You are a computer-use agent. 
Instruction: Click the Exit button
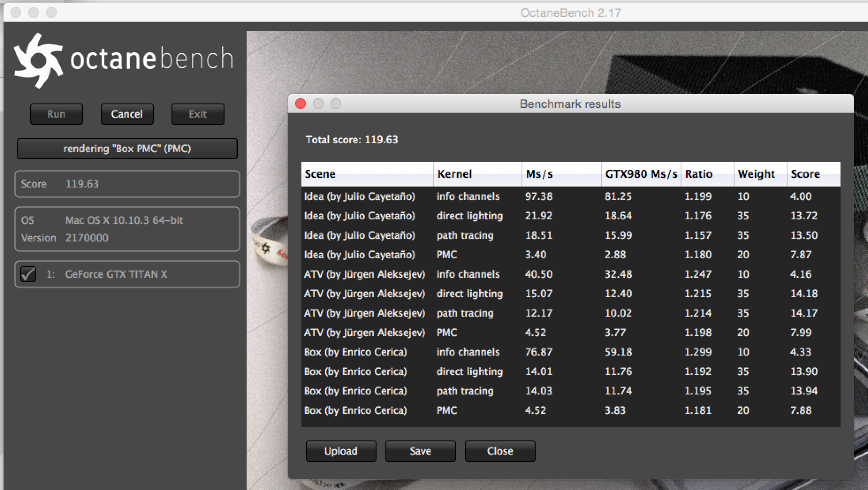(198, 114)
